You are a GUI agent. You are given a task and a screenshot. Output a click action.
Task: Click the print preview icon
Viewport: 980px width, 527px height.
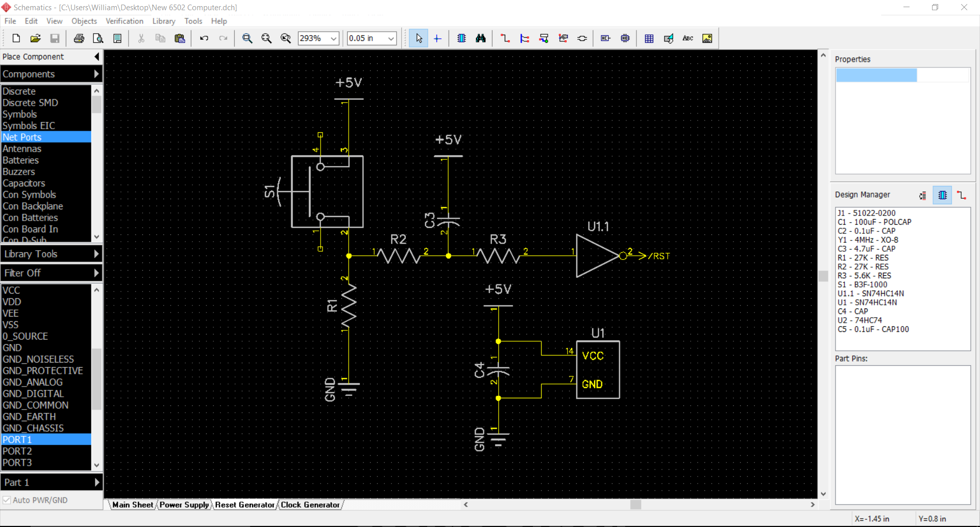98,38
